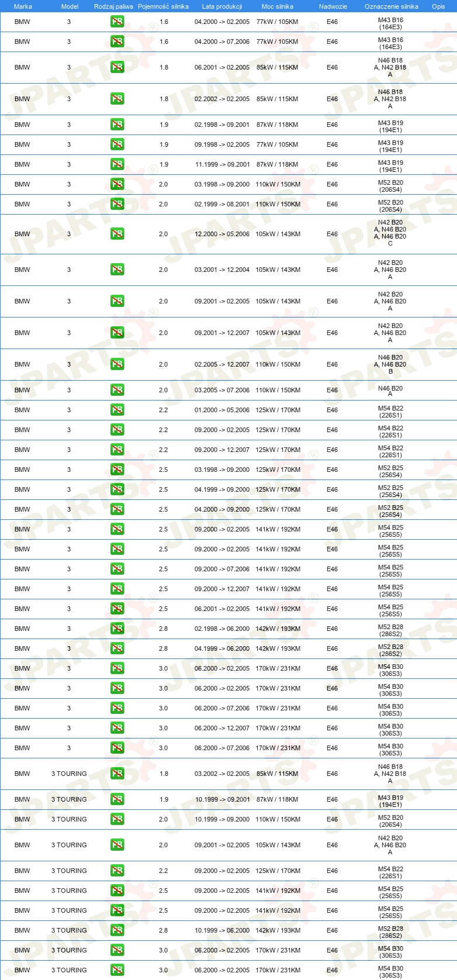This screenshot has height=980, width=457.
Task: Select the date cell 03.2002 -> 02.2005
Action: 222,774
